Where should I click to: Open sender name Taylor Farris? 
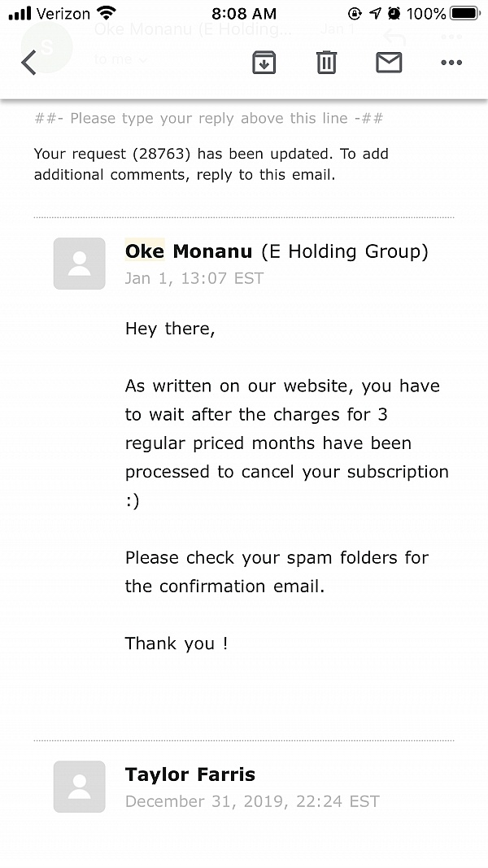click(190, 774)
